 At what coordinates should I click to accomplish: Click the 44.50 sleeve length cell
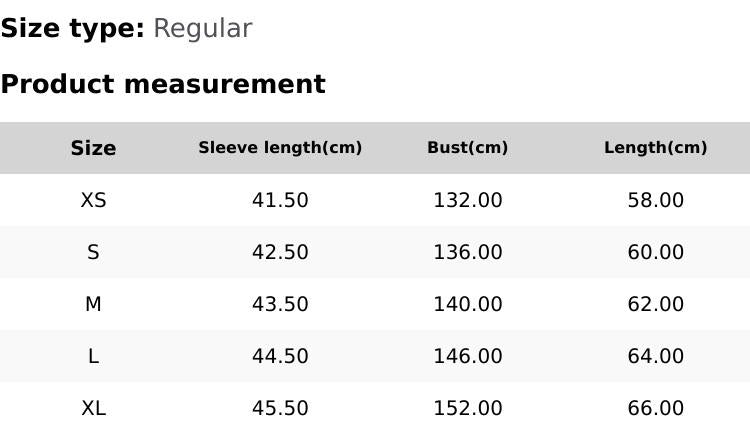click(280, 356)
